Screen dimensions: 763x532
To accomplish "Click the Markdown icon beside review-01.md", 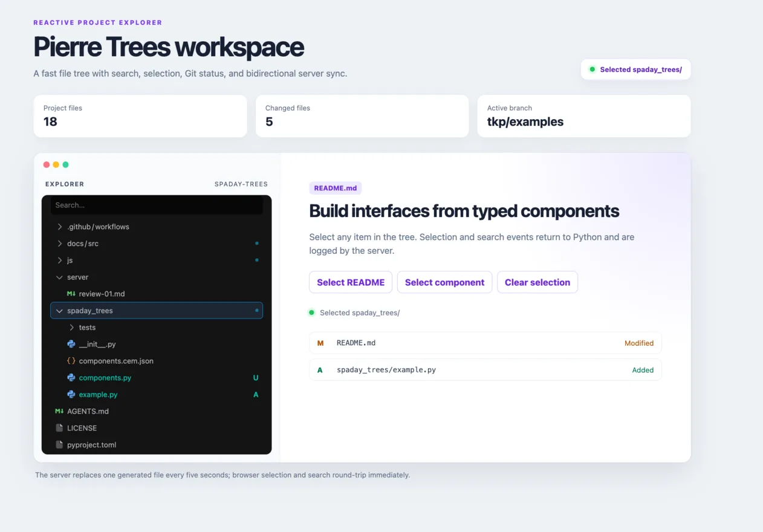I will (x=71, y=294).
